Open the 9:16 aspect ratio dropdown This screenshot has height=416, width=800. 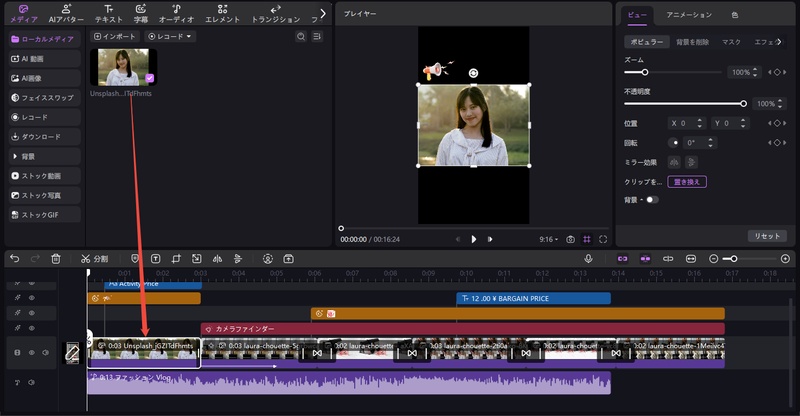[x=548, y=239]
